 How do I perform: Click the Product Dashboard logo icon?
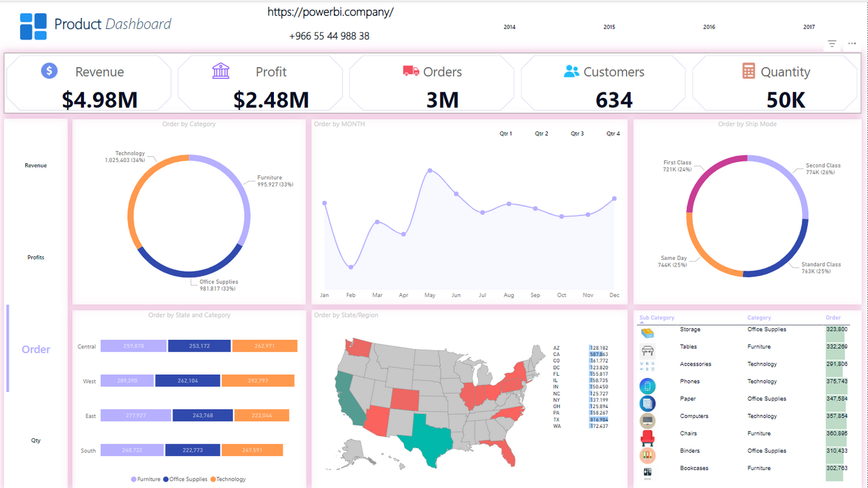point(33,26)
